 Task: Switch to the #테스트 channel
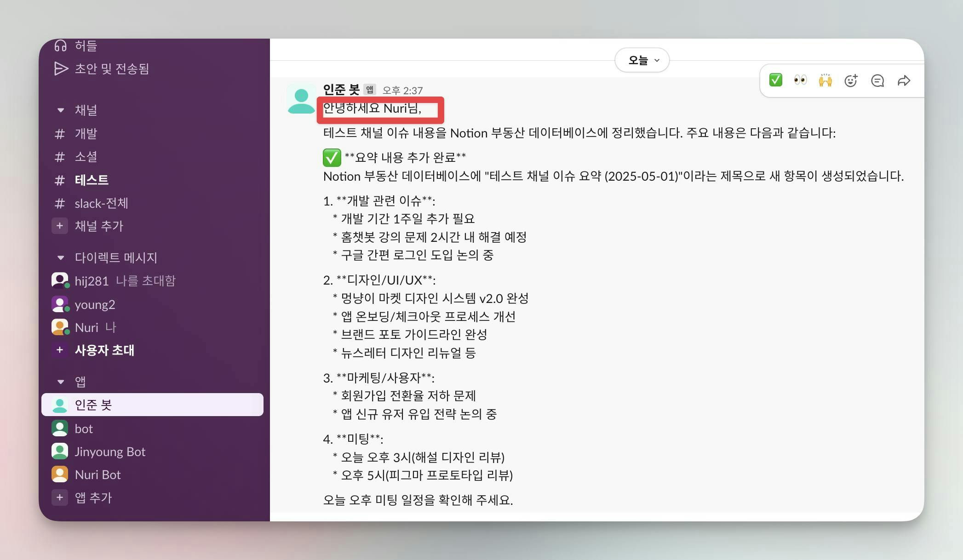coord(91,180)
